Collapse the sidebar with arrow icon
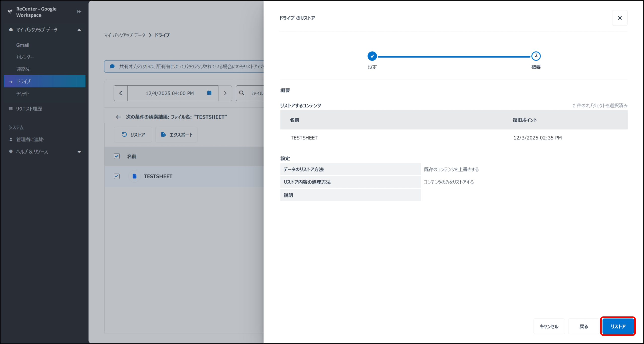Viewport: 644px width, 344px height. coord(79,12)
